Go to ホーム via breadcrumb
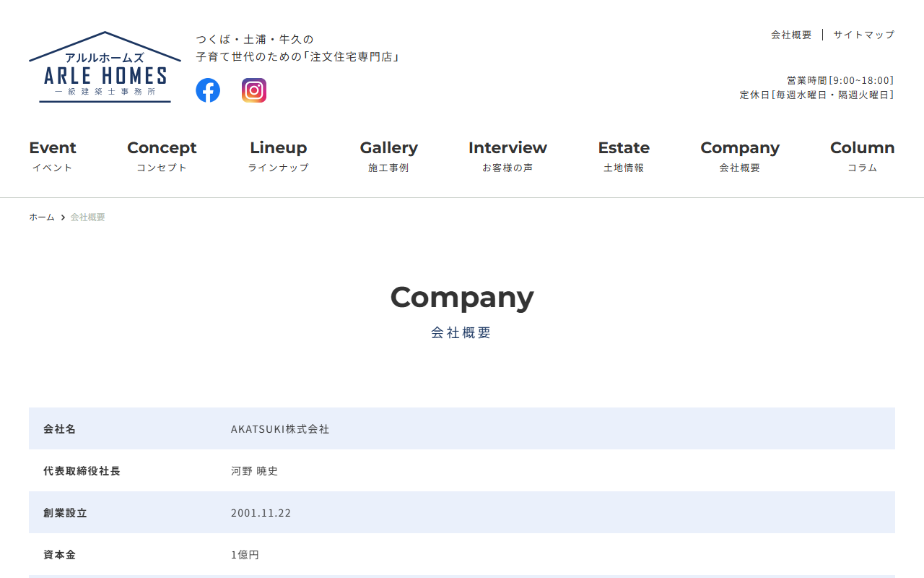The height and width of the screenshot is (578, 924). point(42,217)
